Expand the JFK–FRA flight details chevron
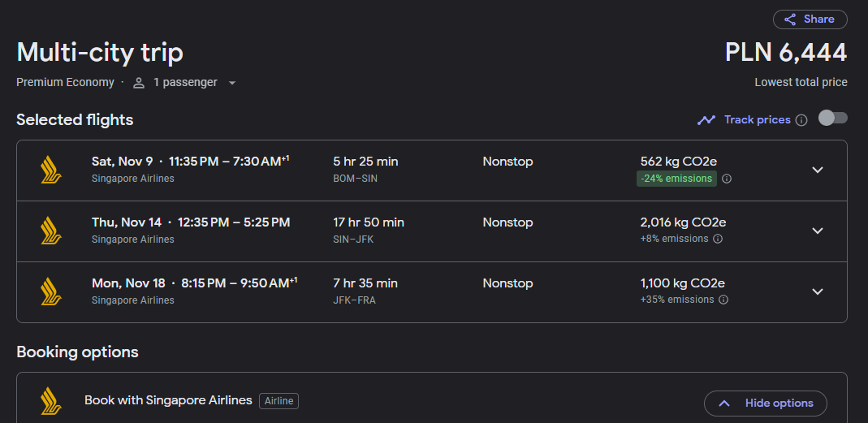Screen dimensions: 868x423 pyautogui.click(x=818, y=291)
